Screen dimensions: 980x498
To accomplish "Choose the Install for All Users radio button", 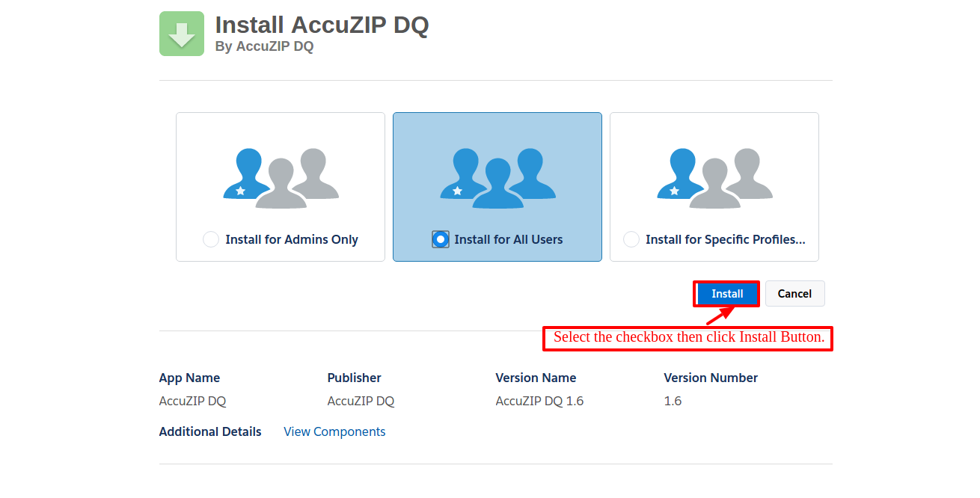I will point(441,239).
